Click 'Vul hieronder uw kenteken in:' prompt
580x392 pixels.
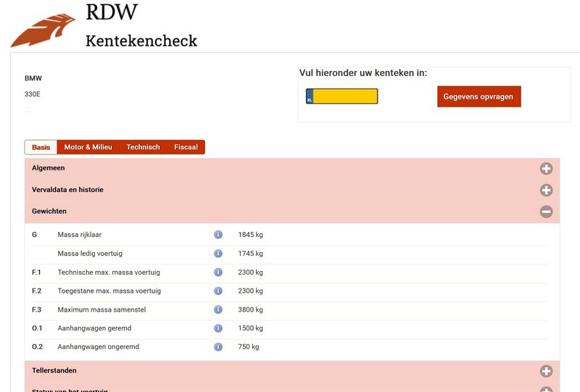point(363,73)
